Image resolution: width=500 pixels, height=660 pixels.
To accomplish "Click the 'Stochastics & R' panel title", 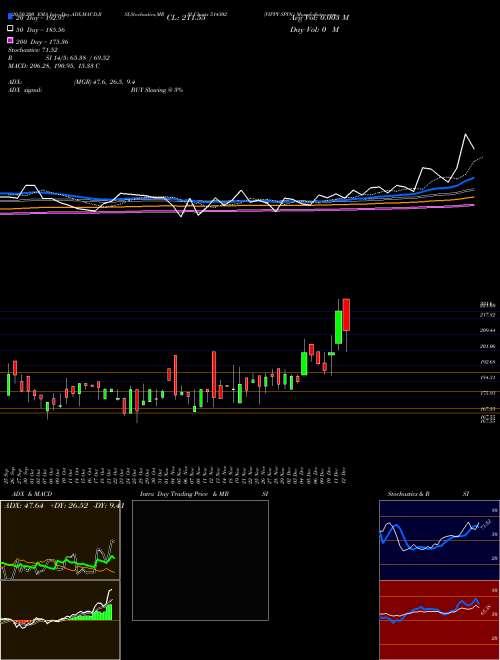I will point(409,494).
